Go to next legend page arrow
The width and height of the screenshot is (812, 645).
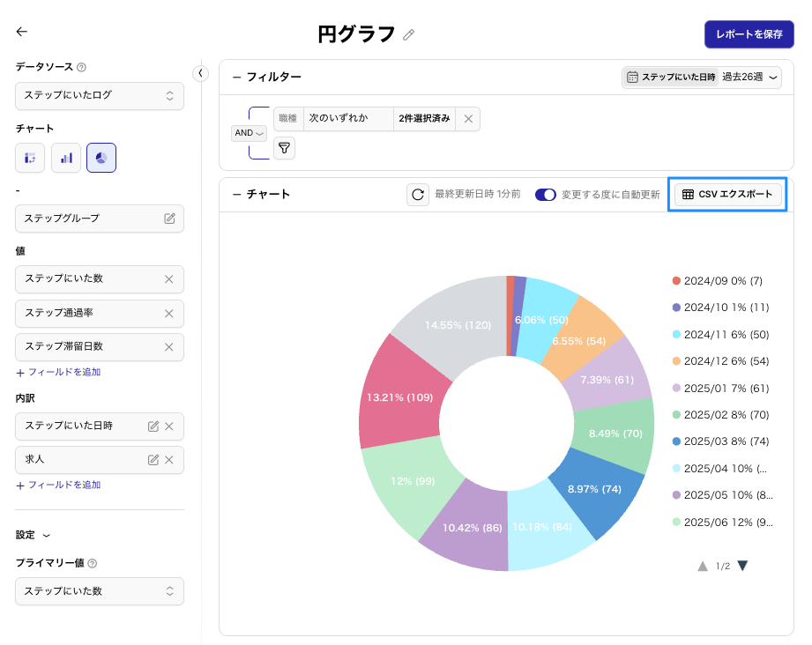click(x=742, y=566)
